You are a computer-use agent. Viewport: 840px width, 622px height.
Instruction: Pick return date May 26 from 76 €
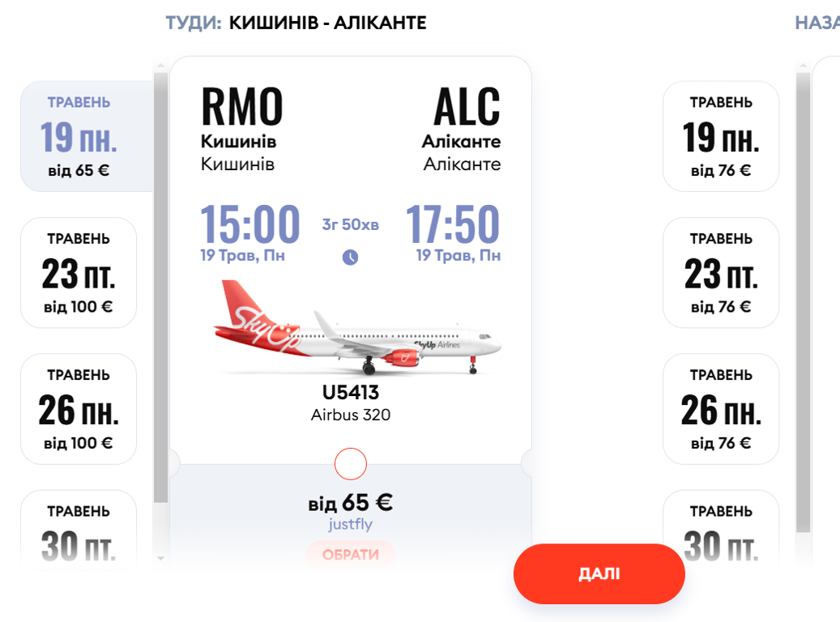tap(721, 408)
